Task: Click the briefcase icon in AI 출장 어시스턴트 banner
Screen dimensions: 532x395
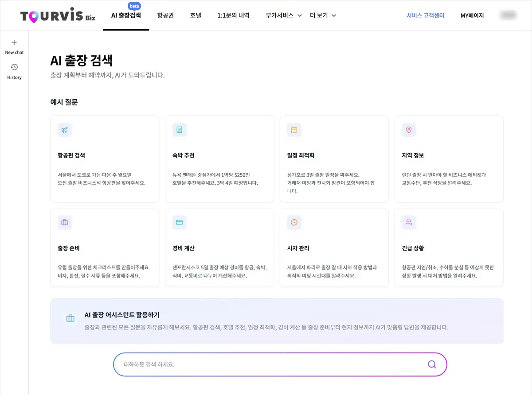Action: pos(70,318)
